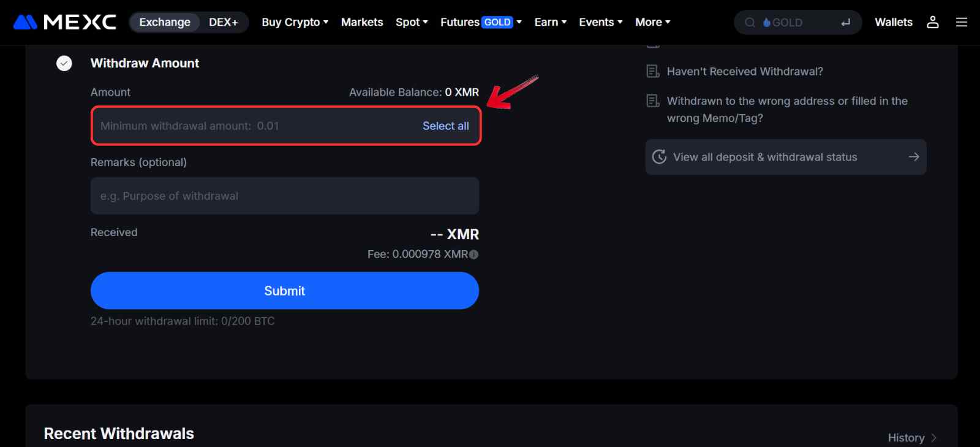The height and width of the screenshot is (447, 980).
Task: Click the MEXC logo
Action: click(x=63, y=21)
